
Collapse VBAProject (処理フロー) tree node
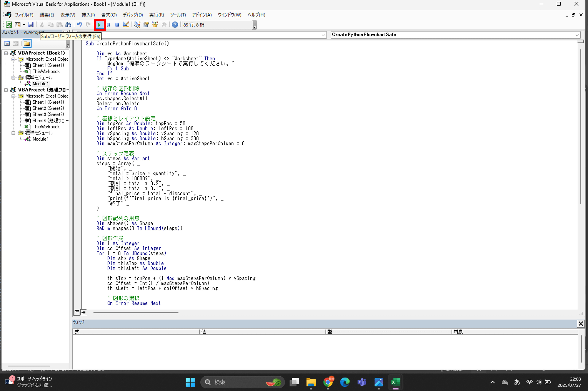point(6,90)
